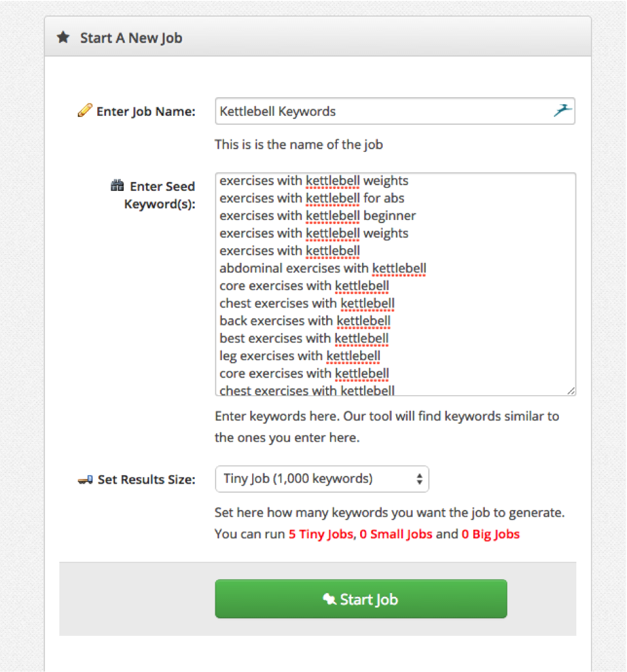Click the truck icon next to Set Results Size

click(85, 480)
